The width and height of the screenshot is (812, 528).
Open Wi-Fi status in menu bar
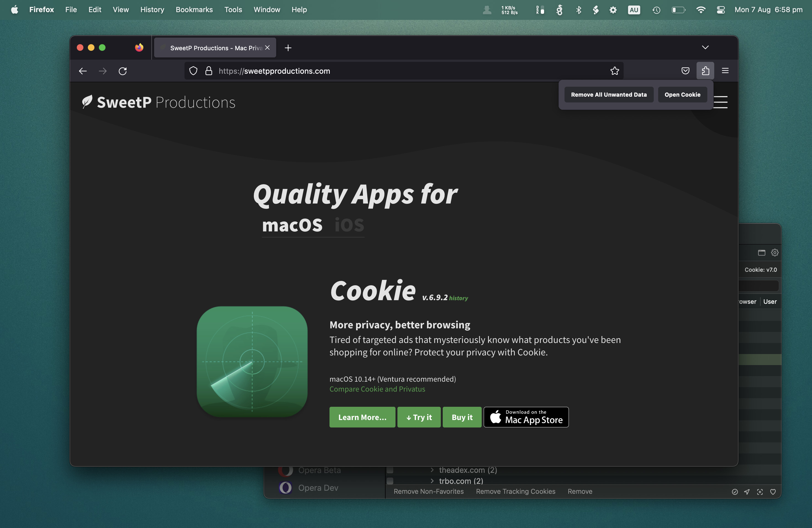(700, 10)
